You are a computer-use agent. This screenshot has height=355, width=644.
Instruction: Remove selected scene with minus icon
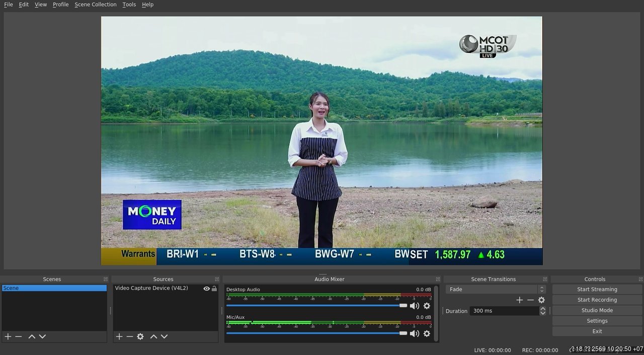19,336
